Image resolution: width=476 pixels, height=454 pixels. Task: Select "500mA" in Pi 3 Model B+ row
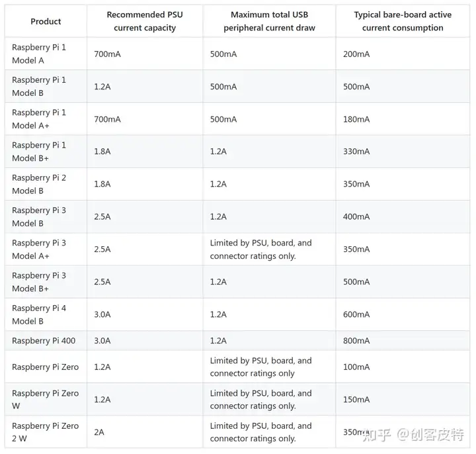[x=356, y=282]
